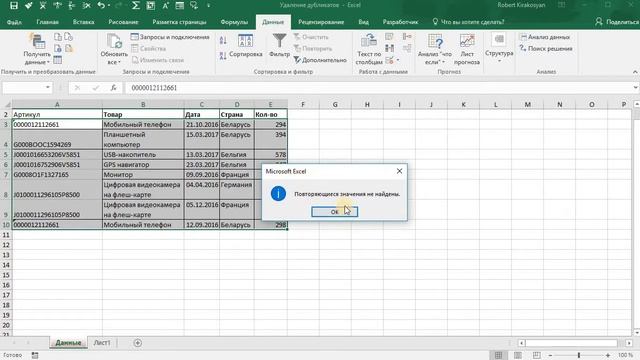This screenshot has height=360, width=640.
Task: Click the Undo arrow in quick access toolbar
Action: tap(102, 6)
